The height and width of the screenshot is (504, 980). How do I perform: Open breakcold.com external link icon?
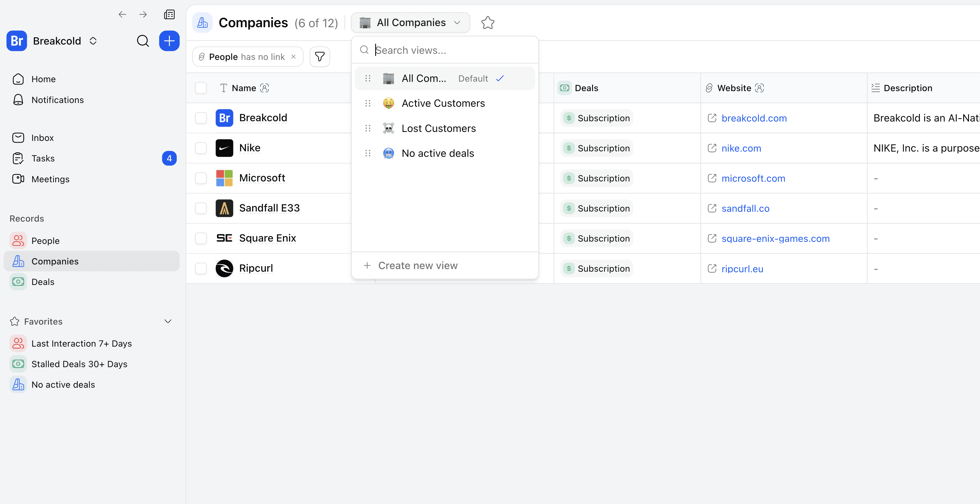[x=712, y=118]
